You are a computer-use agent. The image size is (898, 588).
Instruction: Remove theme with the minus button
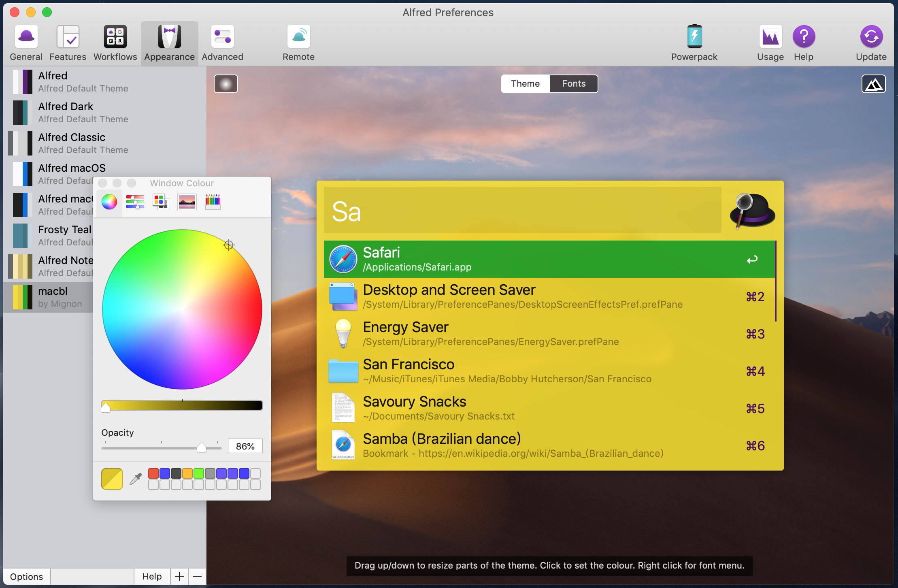point(197,576)
